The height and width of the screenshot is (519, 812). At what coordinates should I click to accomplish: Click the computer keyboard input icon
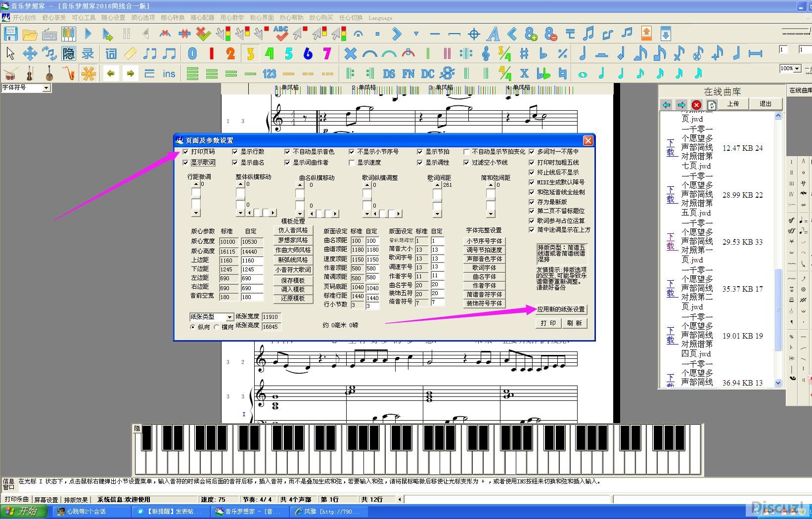click(49, 34)
